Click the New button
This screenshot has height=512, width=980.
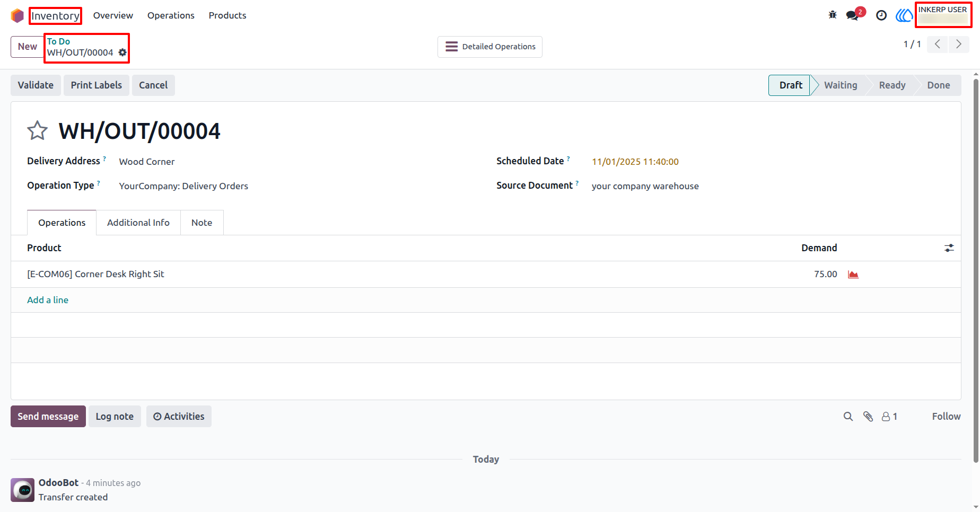(x=28, y=47)
